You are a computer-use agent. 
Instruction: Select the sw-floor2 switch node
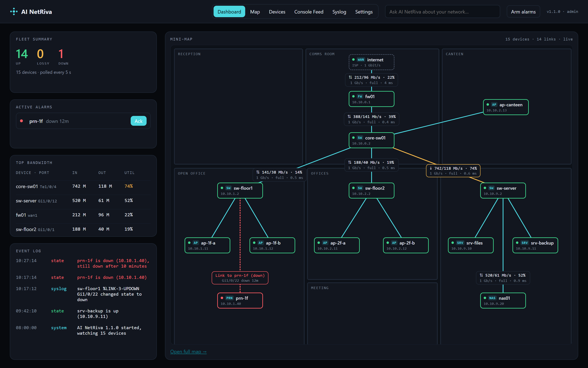[x=371, y=191]
